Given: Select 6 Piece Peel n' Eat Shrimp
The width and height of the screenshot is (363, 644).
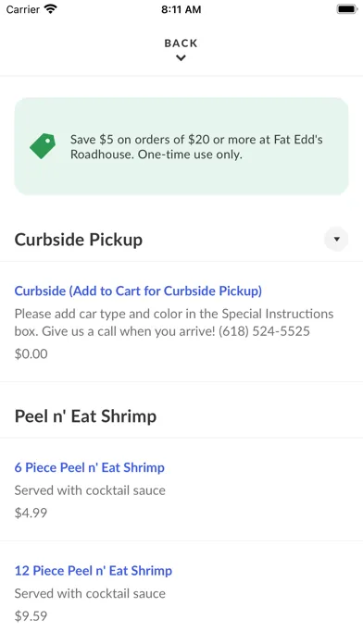Looking at the screenshot, I should click(90, 467).
